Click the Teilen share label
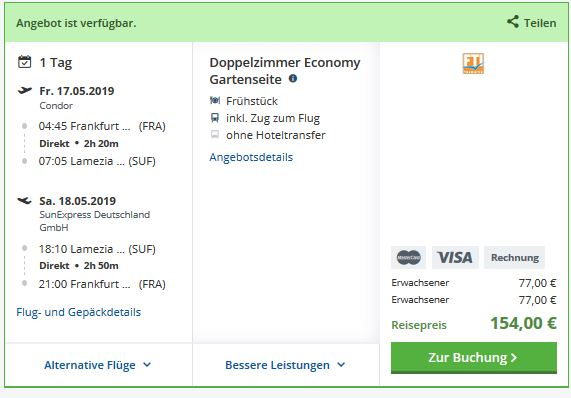Viewport: 571px width, 398px height. pyautogui.click(x=540, y=23)
